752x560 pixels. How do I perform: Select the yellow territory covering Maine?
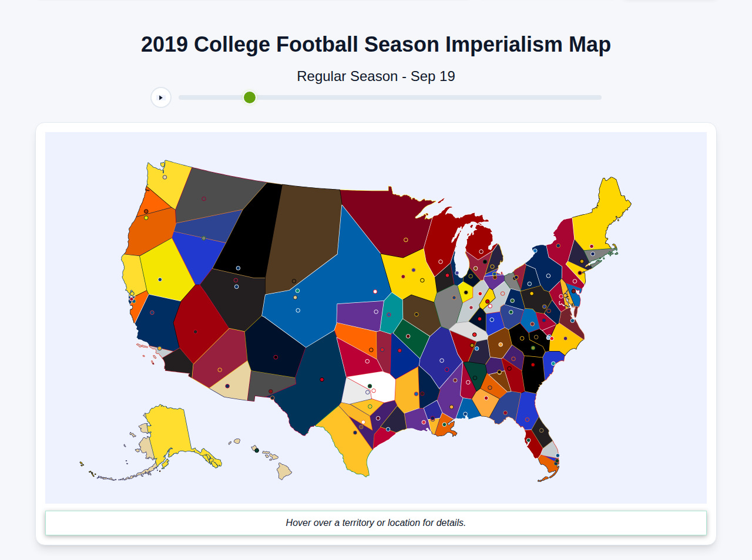(608, 200)
